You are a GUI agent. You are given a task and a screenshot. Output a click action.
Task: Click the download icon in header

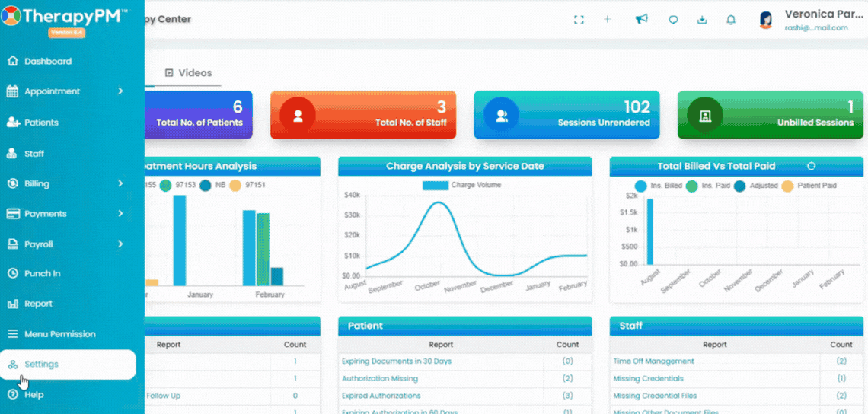click(x=702, y=20)
